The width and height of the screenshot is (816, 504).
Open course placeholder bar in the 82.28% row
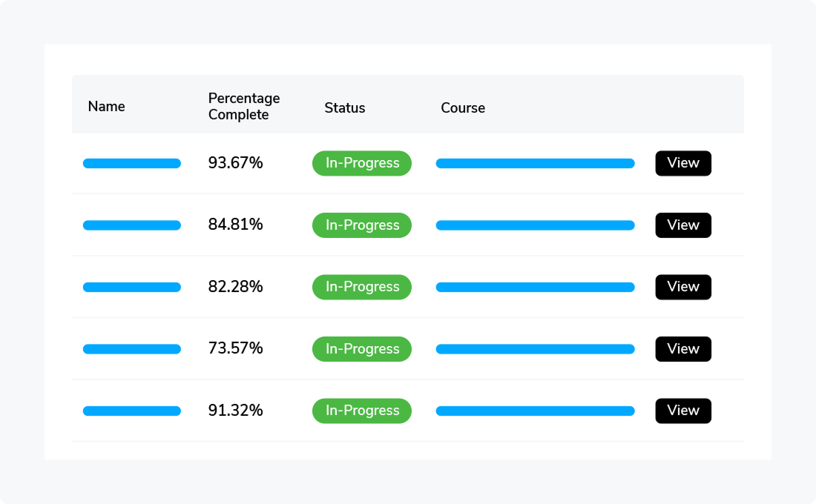(535, 288)
